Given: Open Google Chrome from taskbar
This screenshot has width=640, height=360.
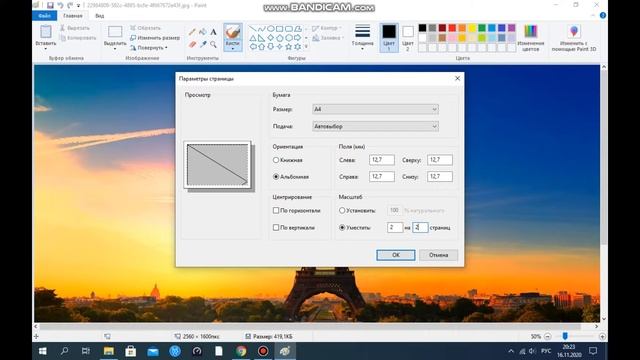Looking at the screenshot, I should pyautogui.click(x=241, y=351).
